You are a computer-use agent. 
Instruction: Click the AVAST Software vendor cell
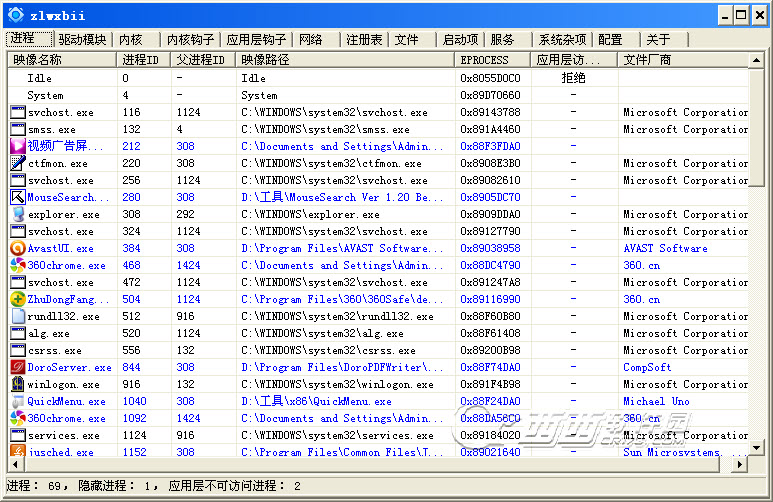coord(665,248)
